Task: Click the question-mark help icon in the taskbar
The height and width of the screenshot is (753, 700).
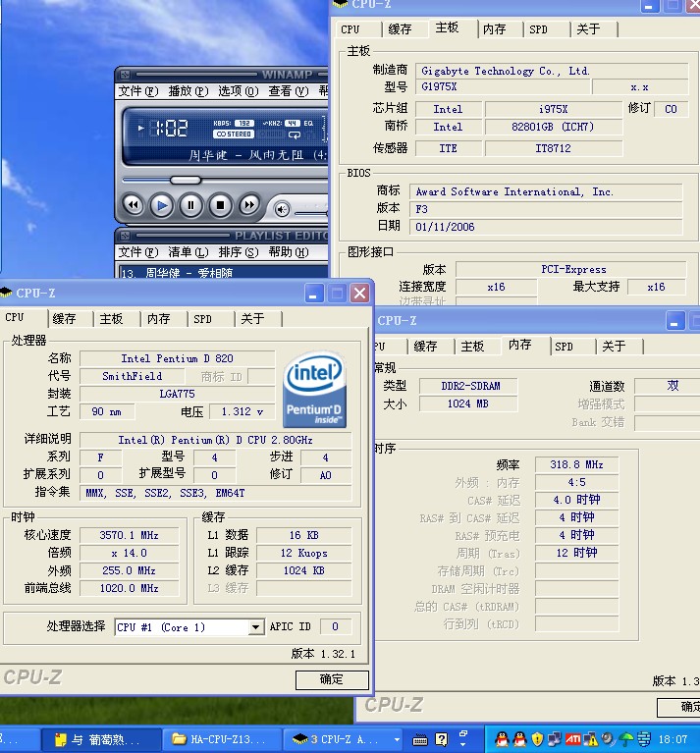Action: tap(441, 739)
